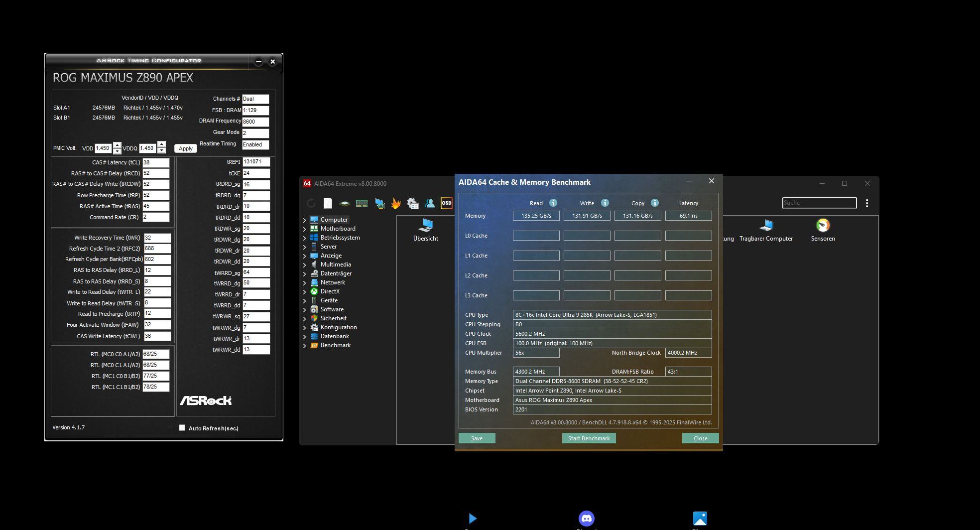Image resolution: width=980 pixels, height=530 pixels.
Task: Click the monitor and card toolbar icon
Action: (x=379, y=203)
